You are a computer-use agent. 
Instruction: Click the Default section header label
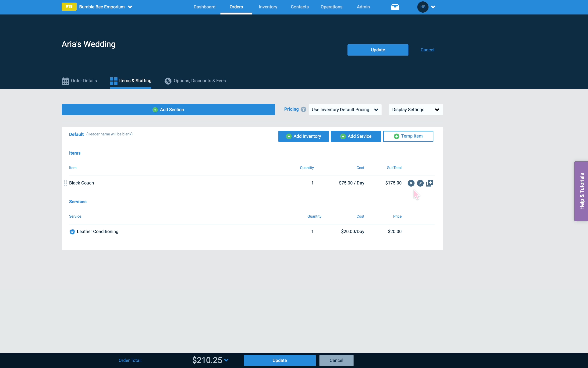coord(76,134)
